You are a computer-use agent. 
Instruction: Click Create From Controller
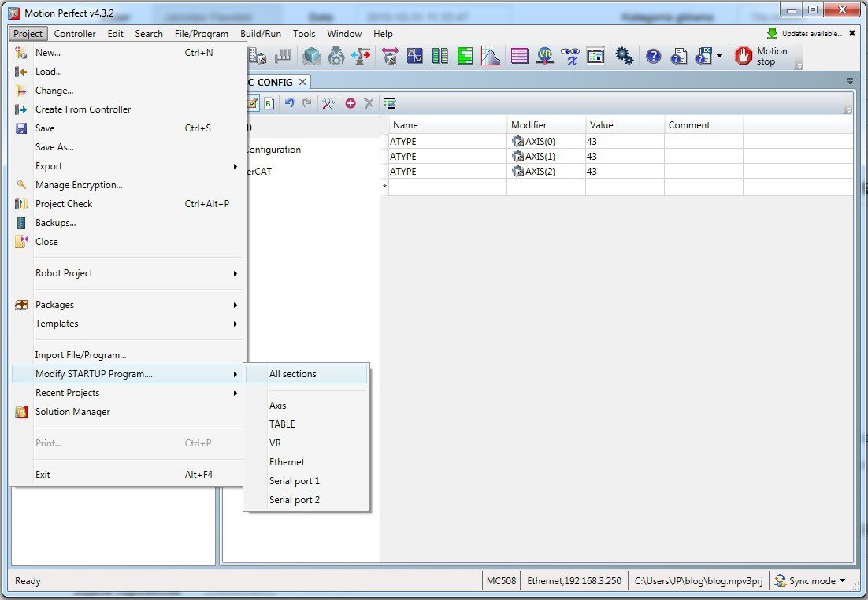point(128,109)
